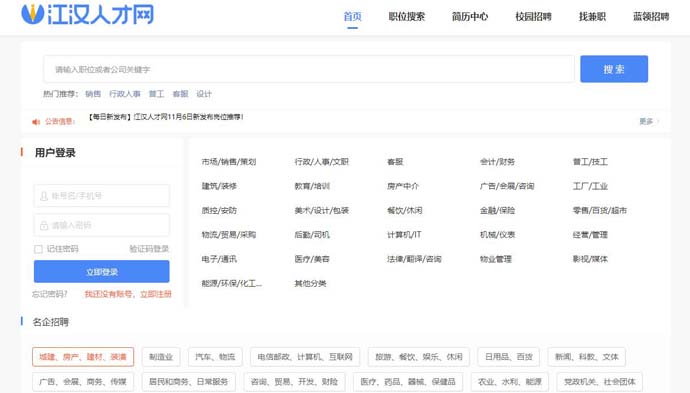Select hot recommendation 客服 under search box
This screenshot has height=393, width=690.
(180, 94)
